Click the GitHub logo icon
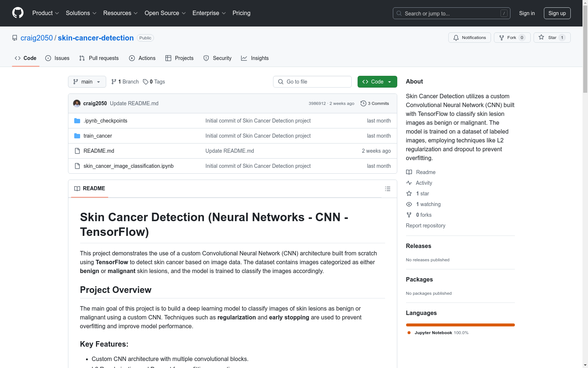The width and height of the screenshot is (588, 368). 18,13
